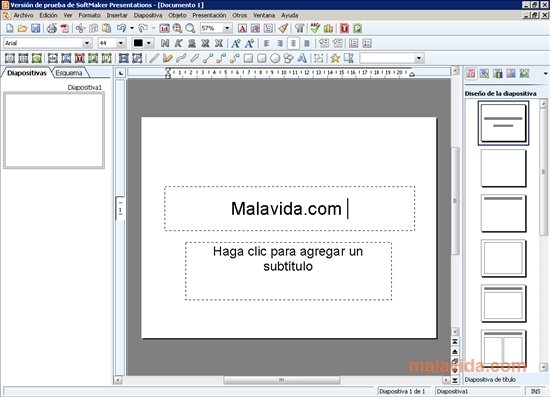Click the Print icon

point(52,28)
